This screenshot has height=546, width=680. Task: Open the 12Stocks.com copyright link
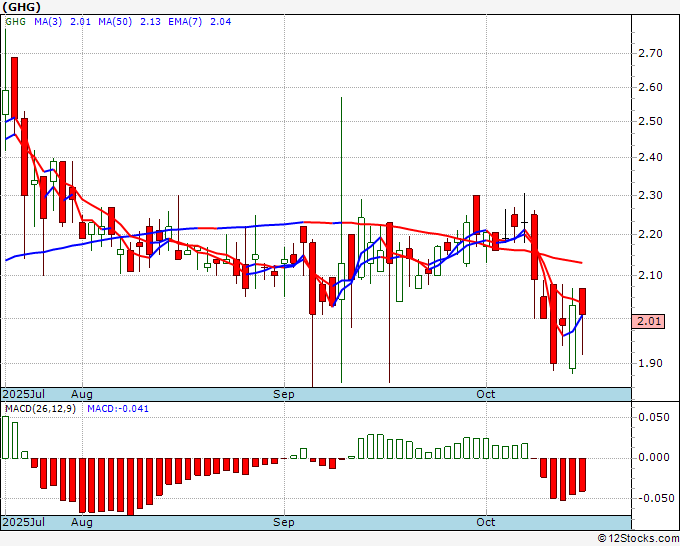pos(638,539)
